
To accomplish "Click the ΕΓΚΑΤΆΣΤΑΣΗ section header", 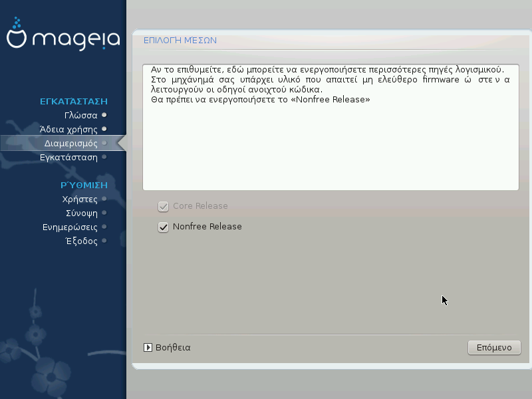I will 74,101.
